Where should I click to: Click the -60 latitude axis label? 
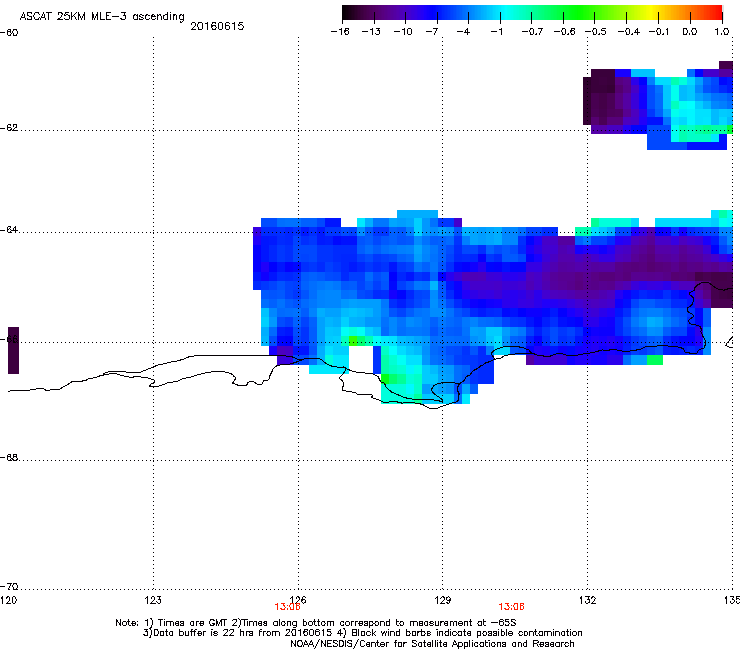(x=9, y=33)
